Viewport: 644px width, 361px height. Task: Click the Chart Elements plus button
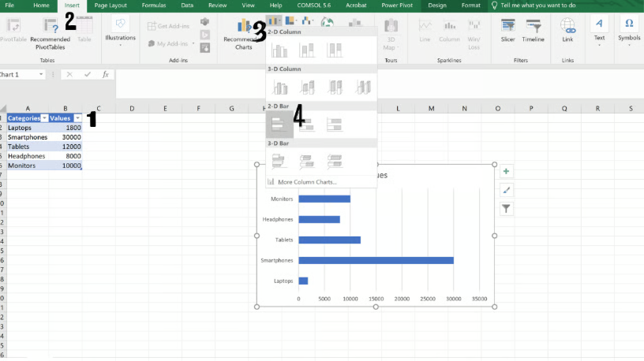(507, 171)
